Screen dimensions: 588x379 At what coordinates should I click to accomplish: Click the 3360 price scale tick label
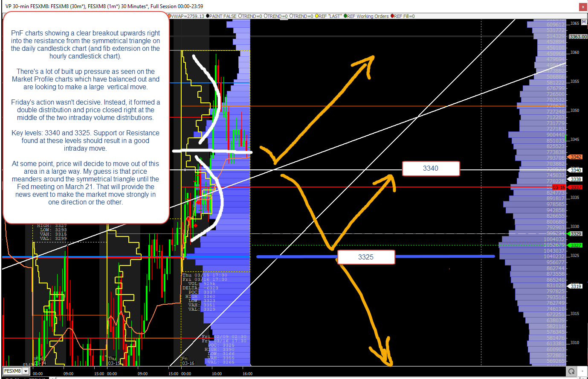575,52
